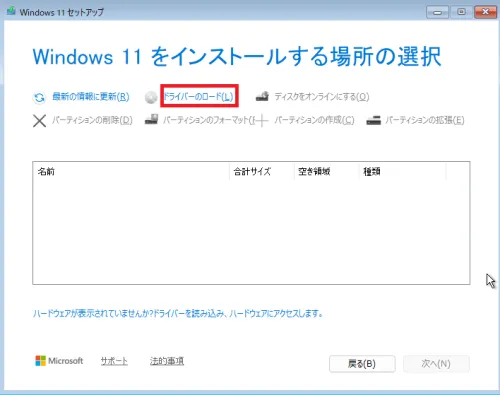
Task: Click the 次へ(N) button
Action: [x=436, y=364]
